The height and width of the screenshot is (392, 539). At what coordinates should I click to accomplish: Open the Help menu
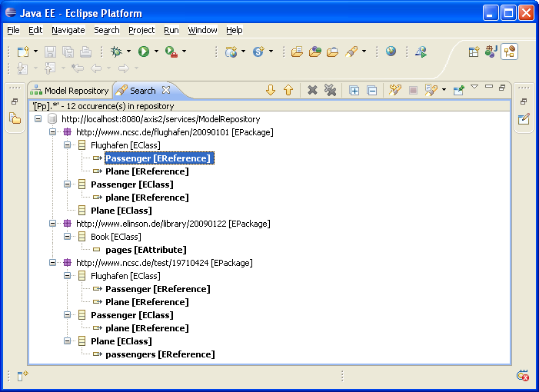point(234,30)
